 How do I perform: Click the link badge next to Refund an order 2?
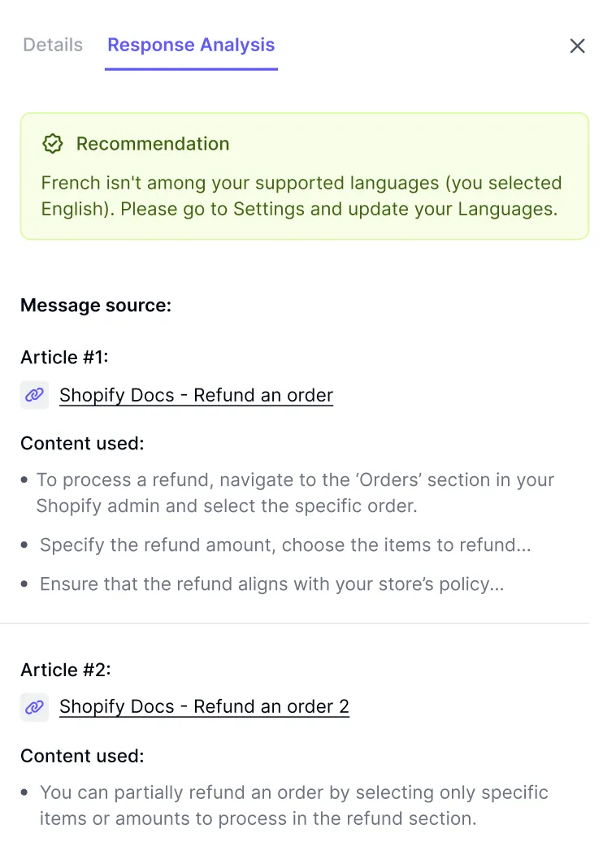(x=34, y=707)
